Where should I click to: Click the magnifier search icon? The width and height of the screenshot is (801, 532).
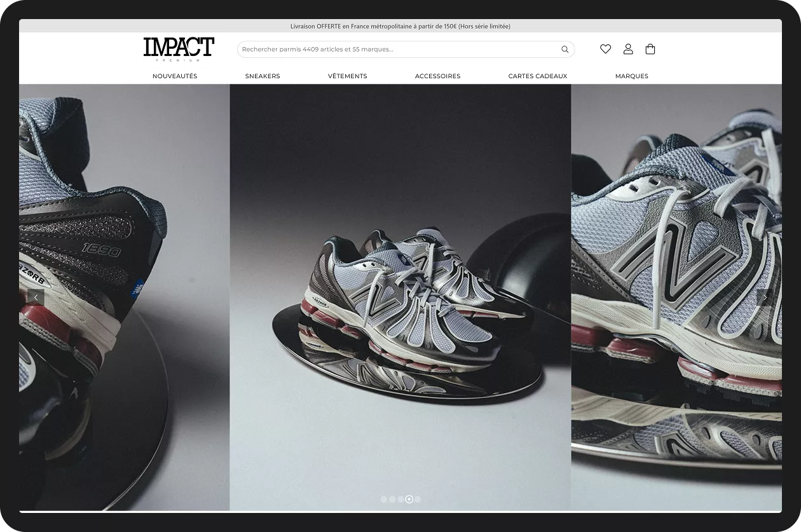(x=565, y=50)
